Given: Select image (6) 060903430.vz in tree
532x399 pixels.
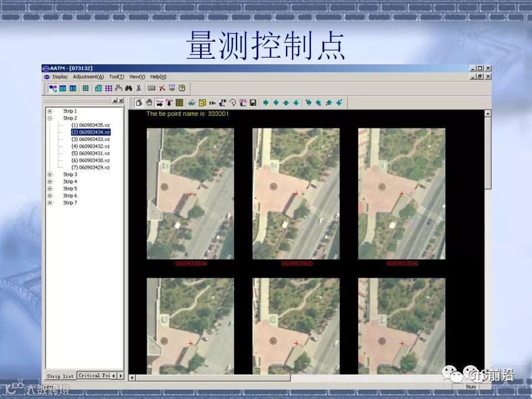Looking at the screenshot, I should click(90, 161).
